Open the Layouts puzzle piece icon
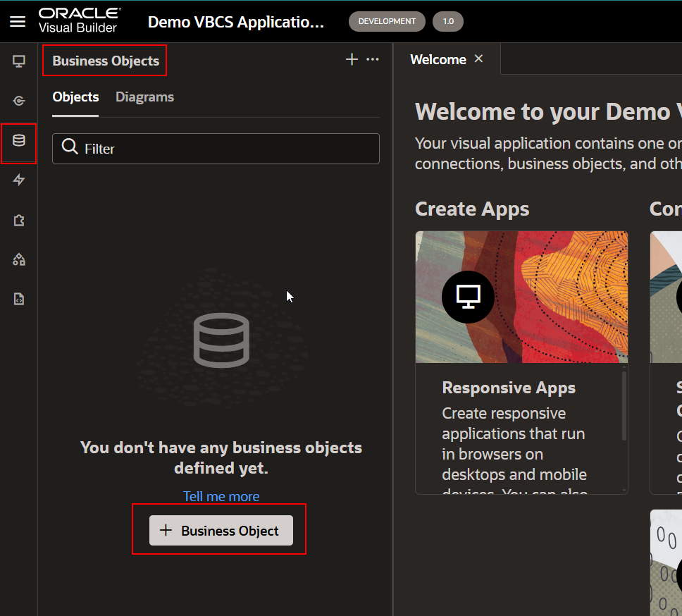This screenshot has width=682, height=616. tap(19, 220)
